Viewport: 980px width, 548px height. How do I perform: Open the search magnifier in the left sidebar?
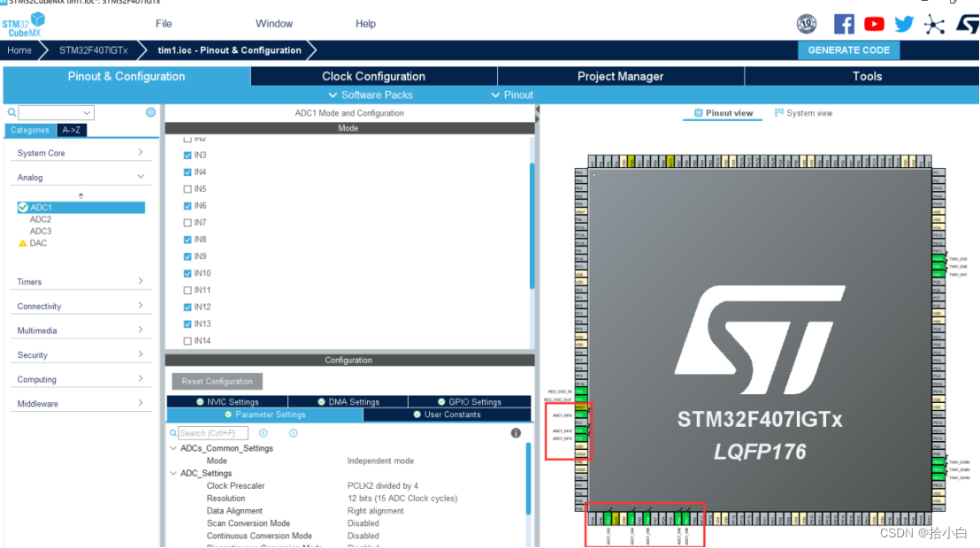(10, 112)
